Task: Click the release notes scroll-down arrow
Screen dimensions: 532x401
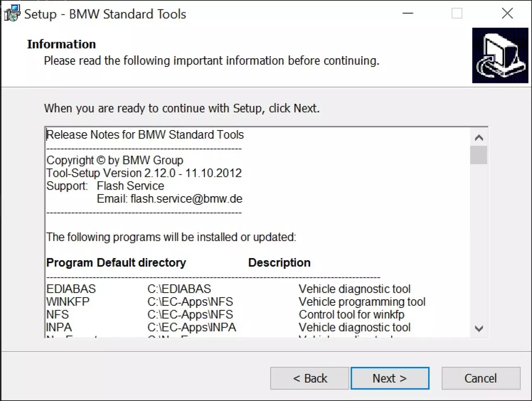Action: coord(479,328)
